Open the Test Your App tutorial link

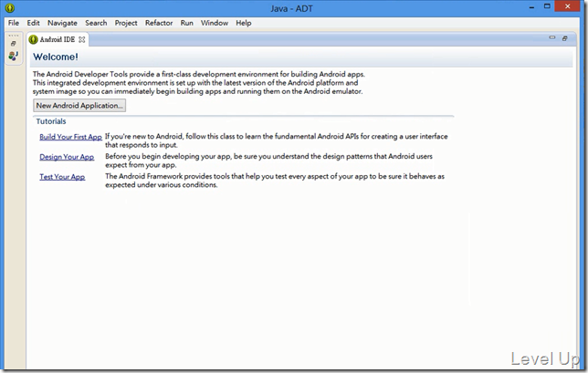pyautogui.click(x=62, y=177)
